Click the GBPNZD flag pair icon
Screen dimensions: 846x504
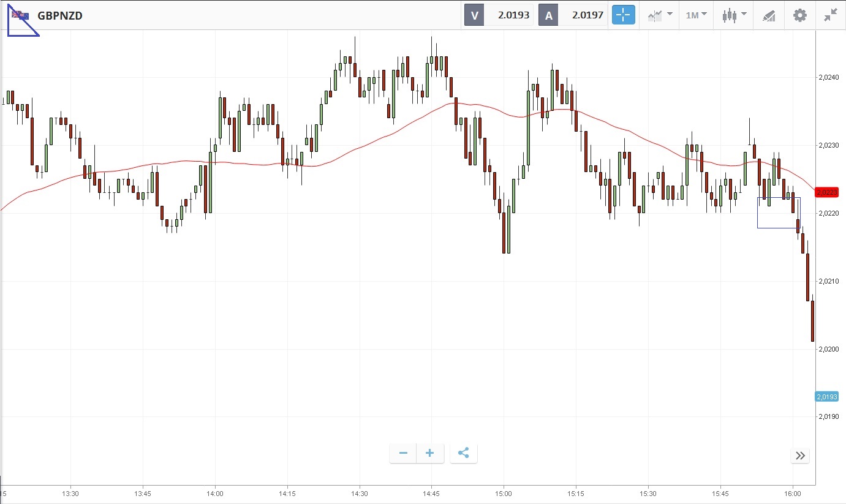(x=21, y=15)
